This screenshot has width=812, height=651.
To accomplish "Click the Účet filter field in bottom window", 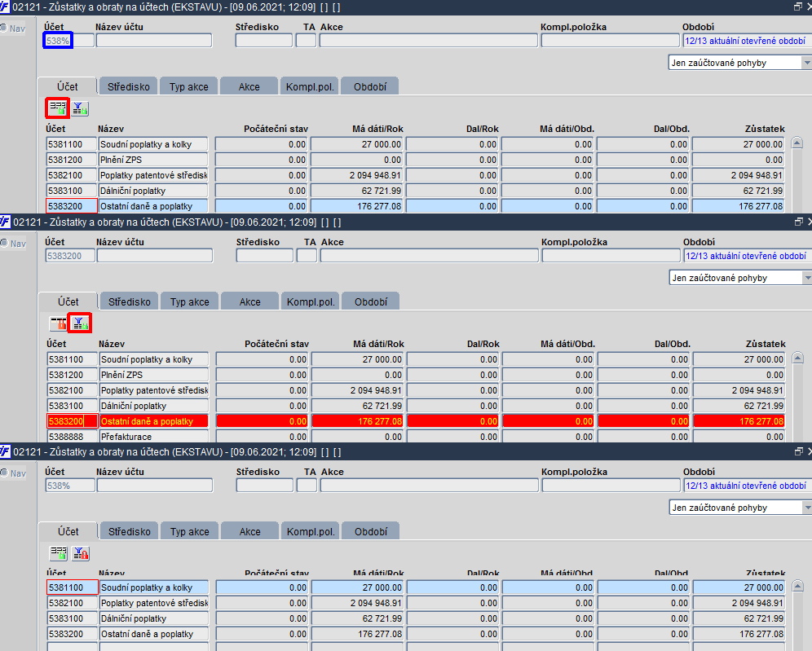I will [70, 486].
